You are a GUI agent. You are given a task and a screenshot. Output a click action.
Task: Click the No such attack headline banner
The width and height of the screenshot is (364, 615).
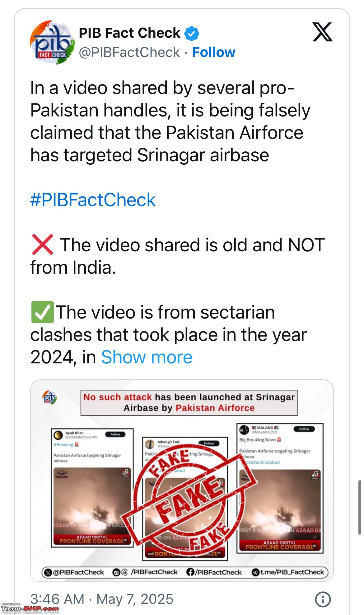[189, 403]
